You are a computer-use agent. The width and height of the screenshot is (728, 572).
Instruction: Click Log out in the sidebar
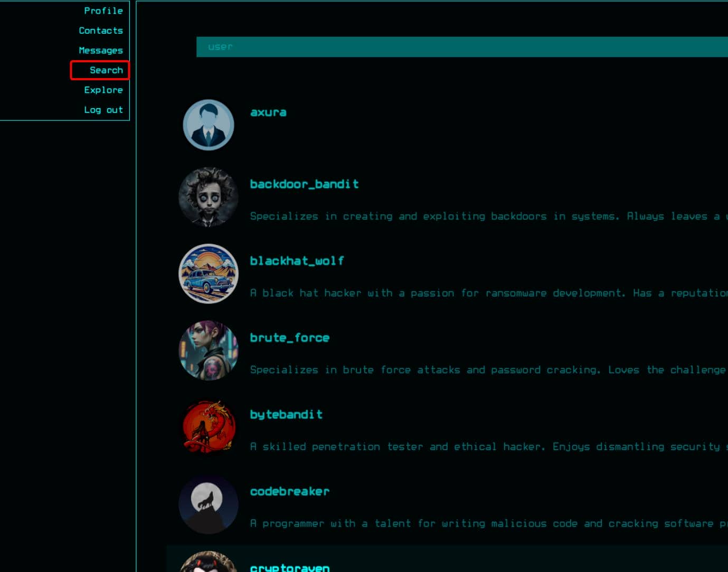tap(103, 109)
